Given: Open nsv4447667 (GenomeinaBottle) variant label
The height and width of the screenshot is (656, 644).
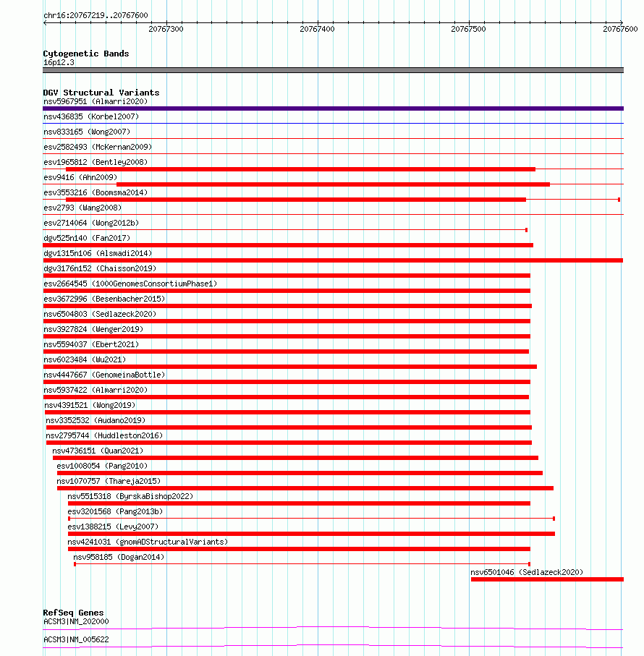Looking at the screenshot, I should click(104, 375).
